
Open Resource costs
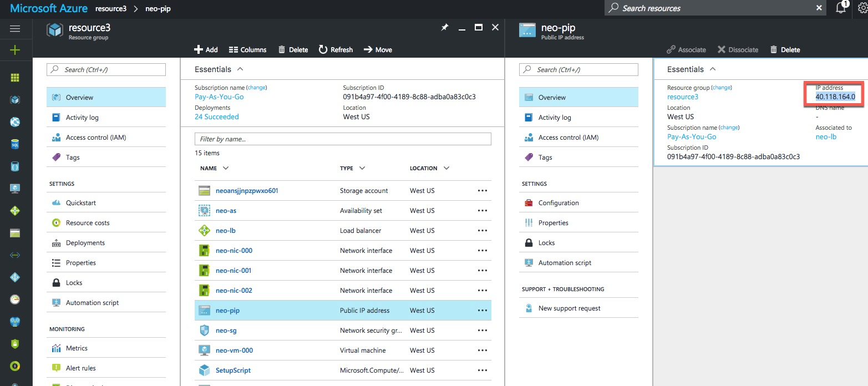[x=106, y=222]
